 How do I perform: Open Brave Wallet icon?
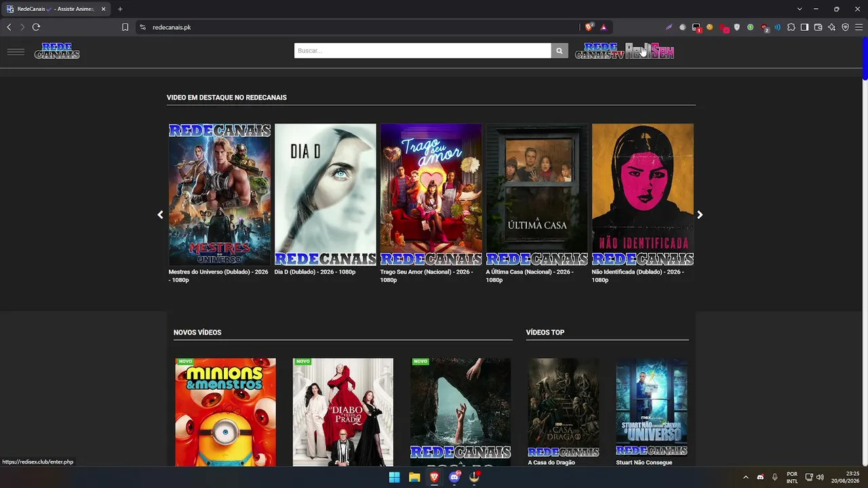(x=818, y=27)
